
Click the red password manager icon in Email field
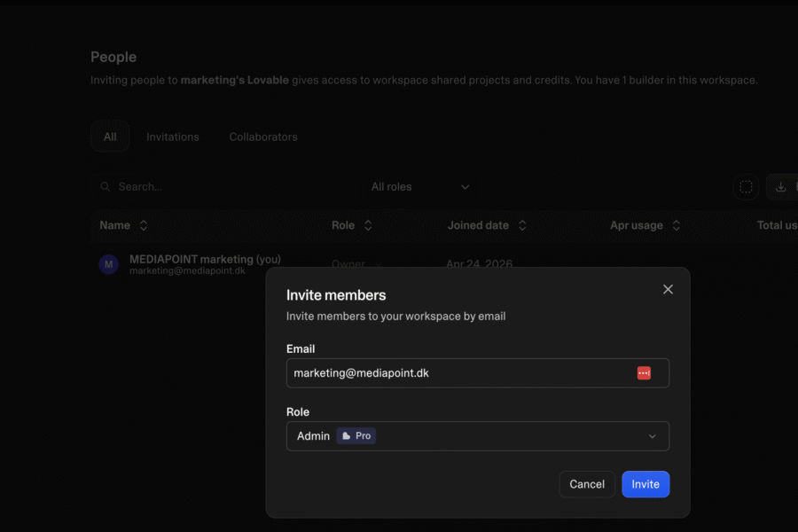coord(644,373)
